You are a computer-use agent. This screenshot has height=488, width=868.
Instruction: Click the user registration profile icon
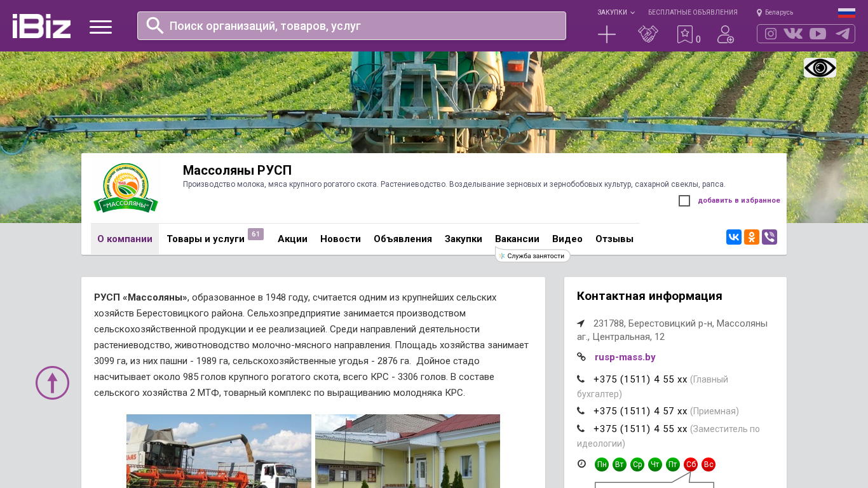coord(726,34)
